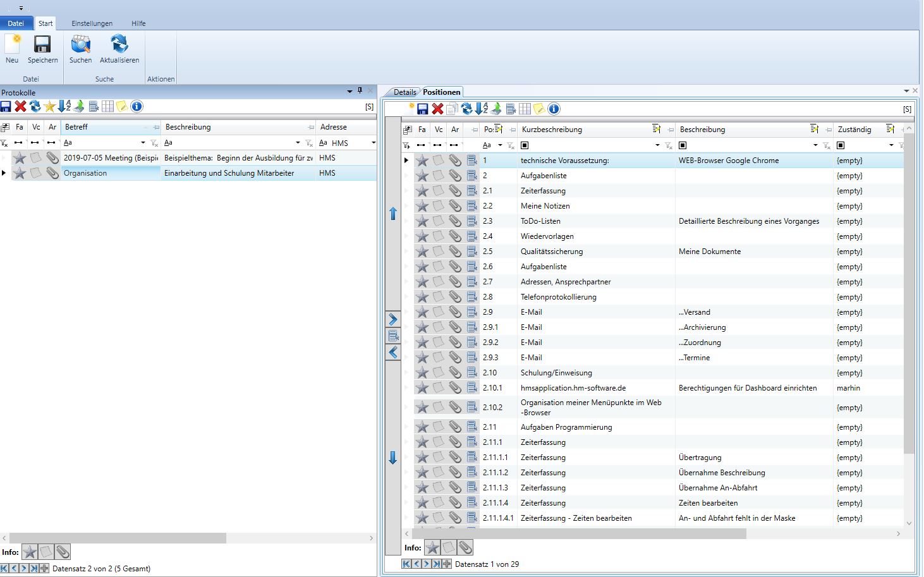The height and width of the screenshot is (577, 924).
Task: Go to next record in Positionen navigator
Action: coord(427,564)
